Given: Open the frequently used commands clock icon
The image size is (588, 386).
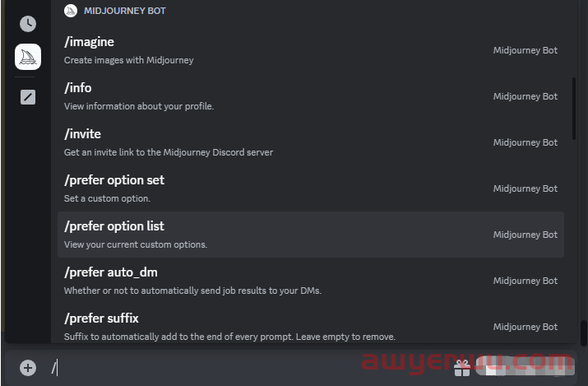Looking at the screenshot, I should 28,24.
